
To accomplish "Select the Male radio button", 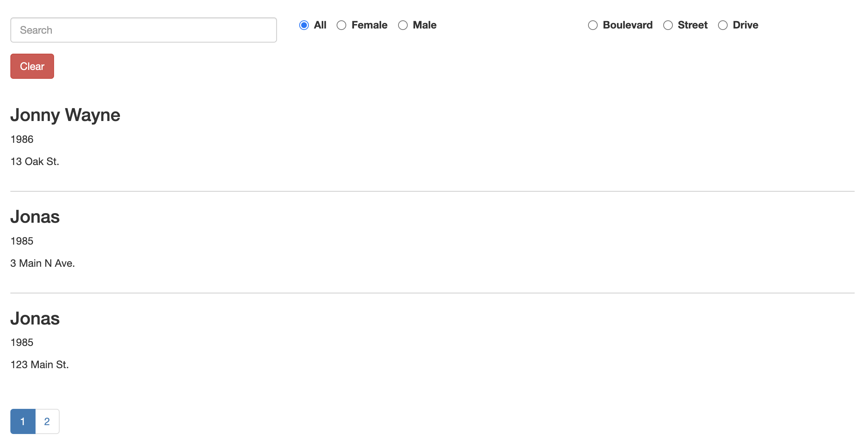I will [403, 25].
